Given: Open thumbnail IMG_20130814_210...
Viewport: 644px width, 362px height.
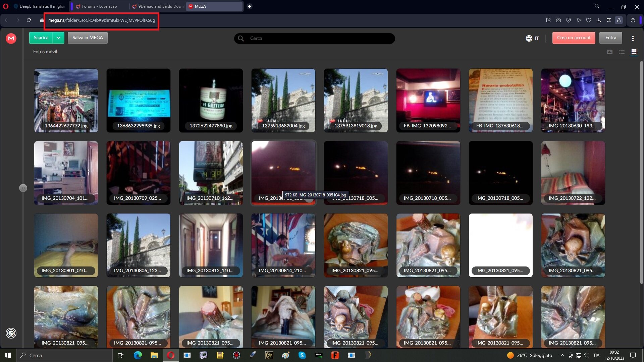Looking at the screenshot, I should tap(283, 245).
